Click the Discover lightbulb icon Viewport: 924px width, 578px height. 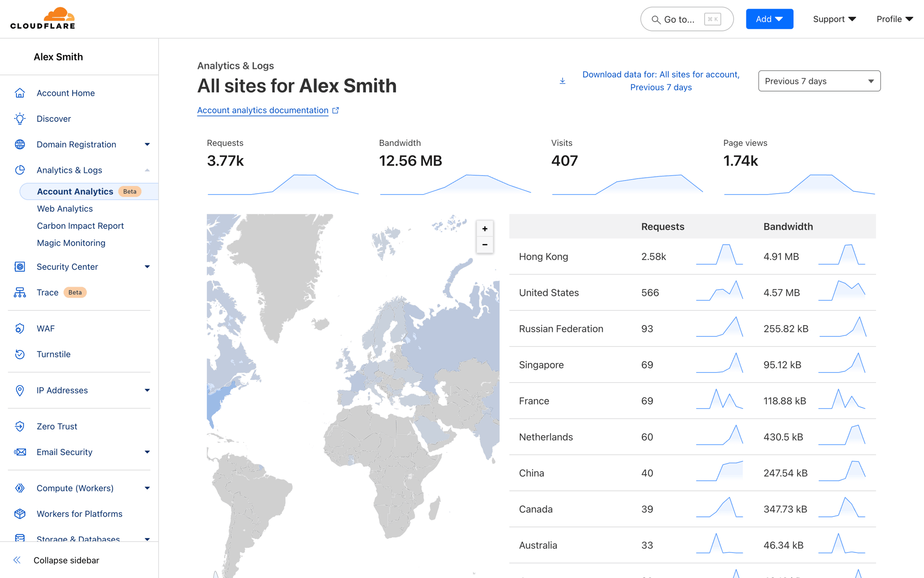tap(20, 118)
